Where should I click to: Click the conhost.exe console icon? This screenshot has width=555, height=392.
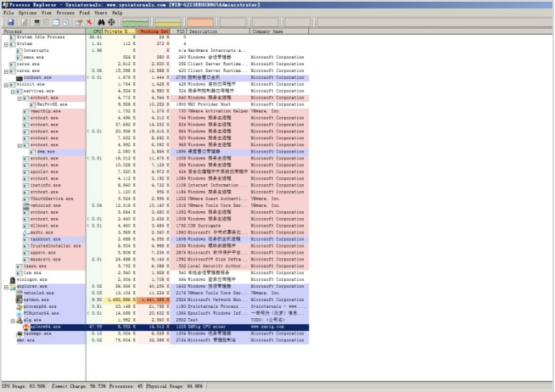coord(20,77)
